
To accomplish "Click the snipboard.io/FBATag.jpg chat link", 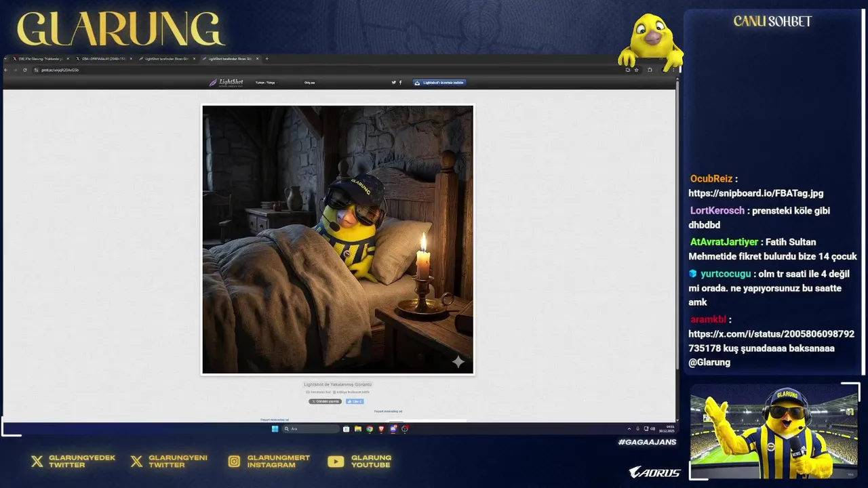I will point(756,193).
